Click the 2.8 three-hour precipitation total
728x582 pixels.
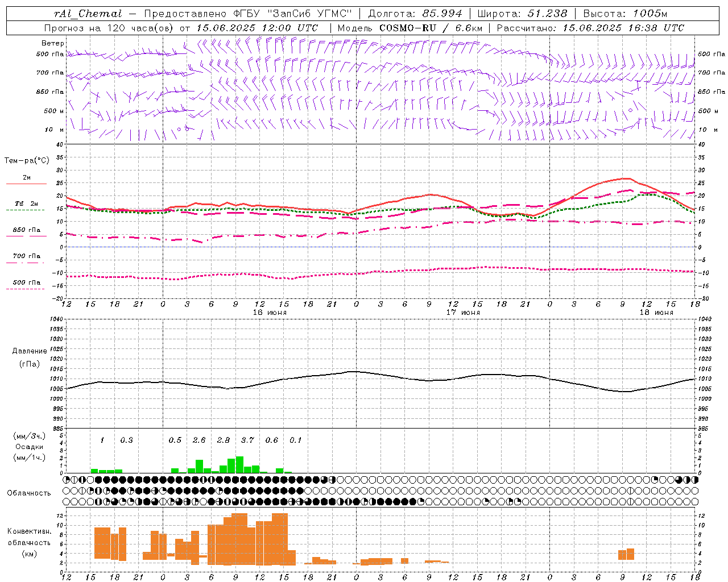click(224, 440)
